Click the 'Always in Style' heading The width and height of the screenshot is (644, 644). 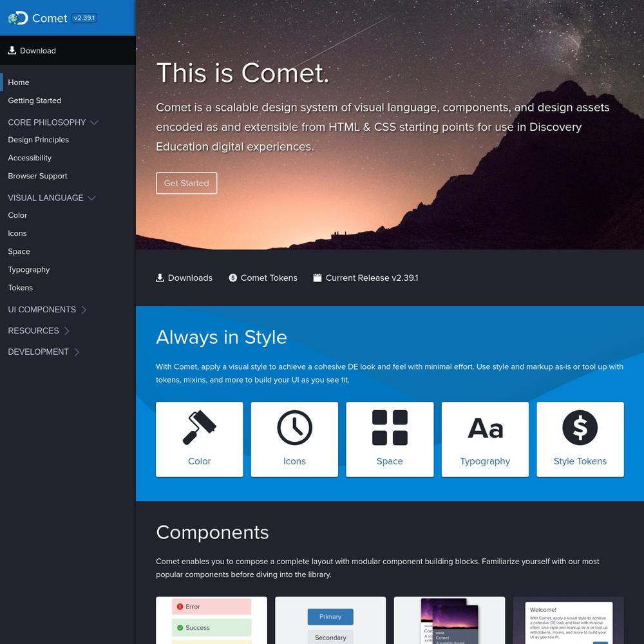[x=222, y=337]
